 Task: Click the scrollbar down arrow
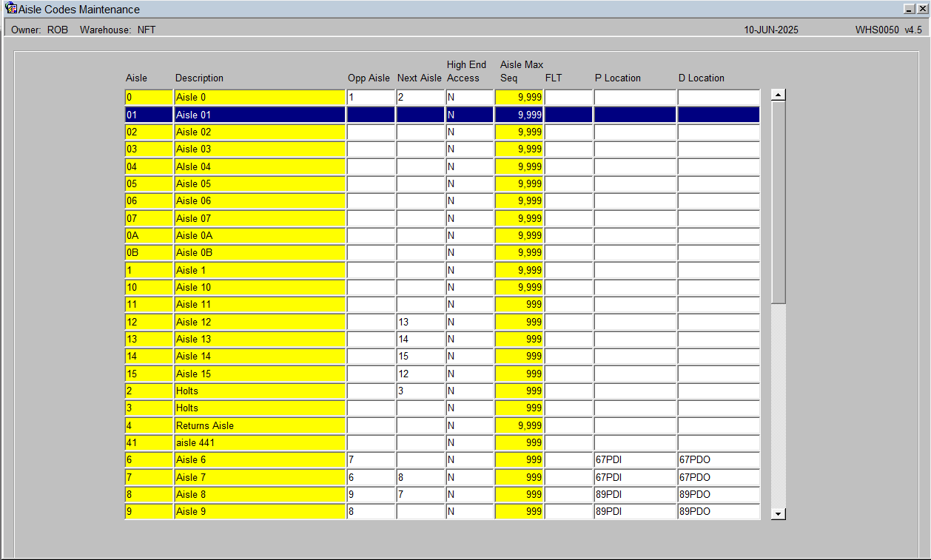tap(778, 513)
